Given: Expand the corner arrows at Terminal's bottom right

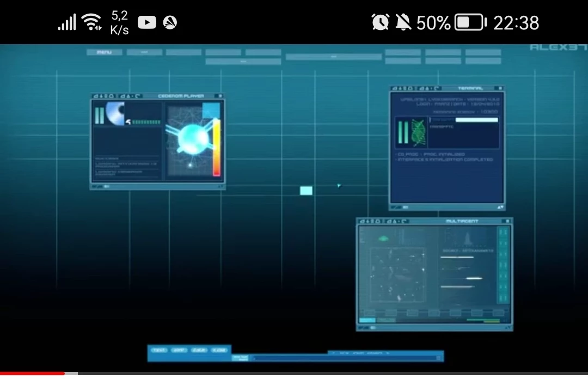Looking at the screenshot, I should click(500, 207).
